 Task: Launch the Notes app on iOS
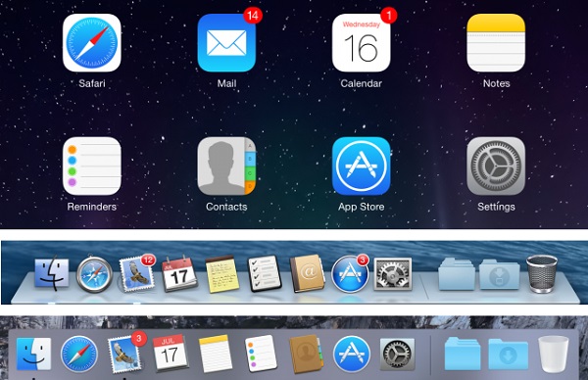[x=496, y=43]
